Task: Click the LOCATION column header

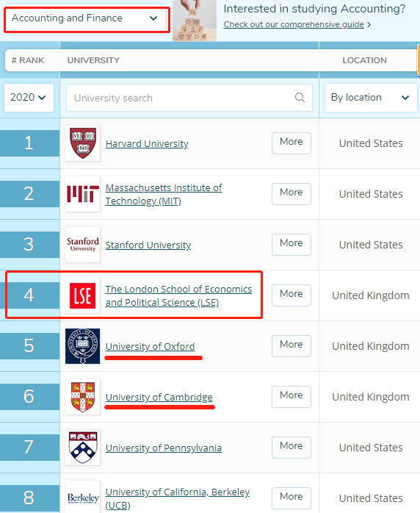Action: tap(364, 60)
